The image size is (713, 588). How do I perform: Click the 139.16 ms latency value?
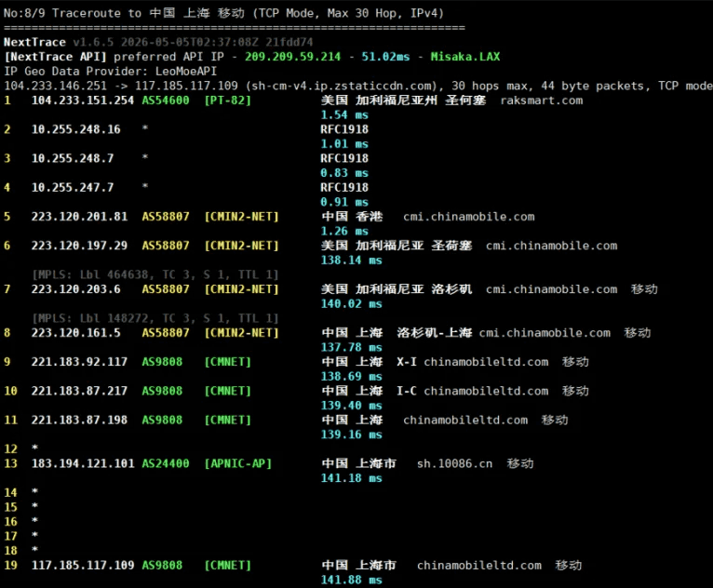(x=351, y=434)
